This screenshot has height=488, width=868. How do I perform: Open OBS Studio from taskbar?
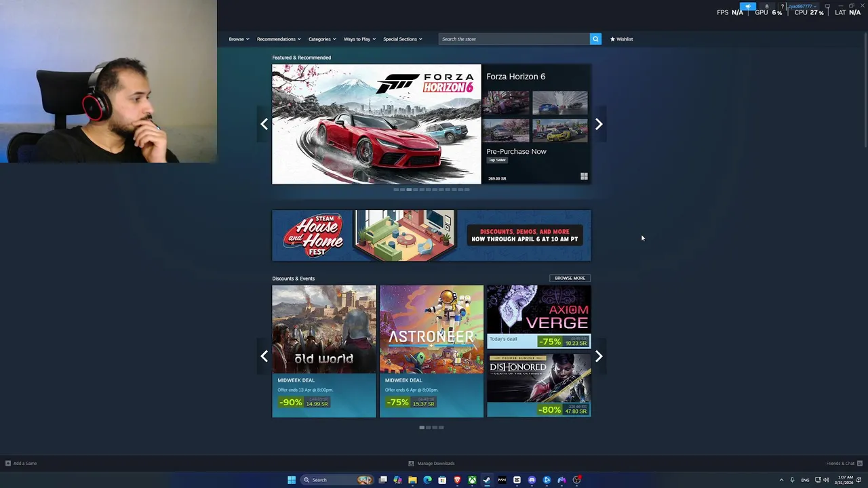pos(576,480)
